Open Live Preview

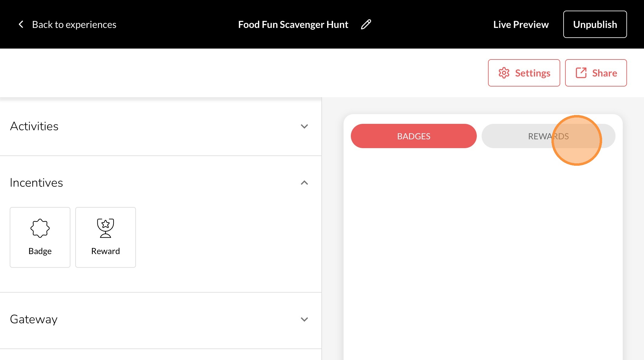(x=521, y=24)
